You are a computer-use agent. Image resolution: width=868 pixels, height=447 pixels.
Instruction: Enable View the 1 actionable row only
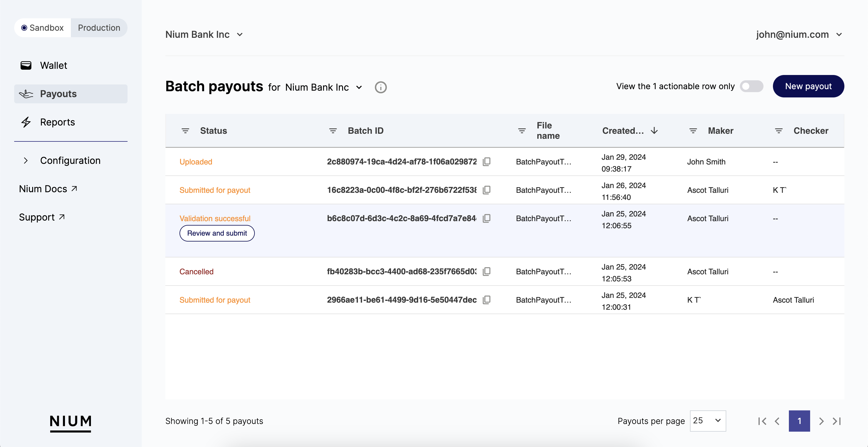click(x=752, y=86)
